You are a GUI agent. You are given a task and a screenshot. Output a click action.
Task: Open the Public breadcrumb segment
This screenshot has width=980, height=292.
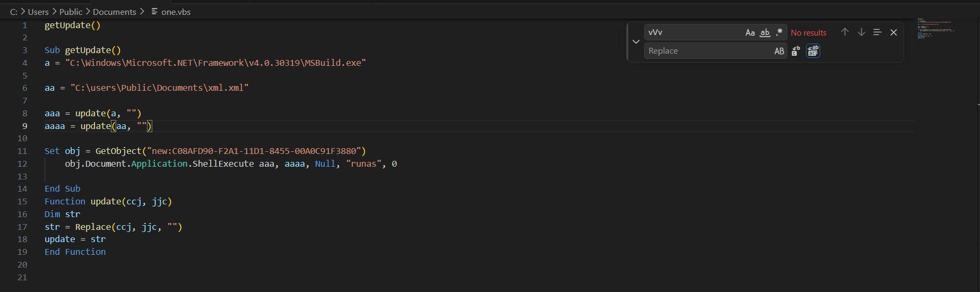[71, 12]
